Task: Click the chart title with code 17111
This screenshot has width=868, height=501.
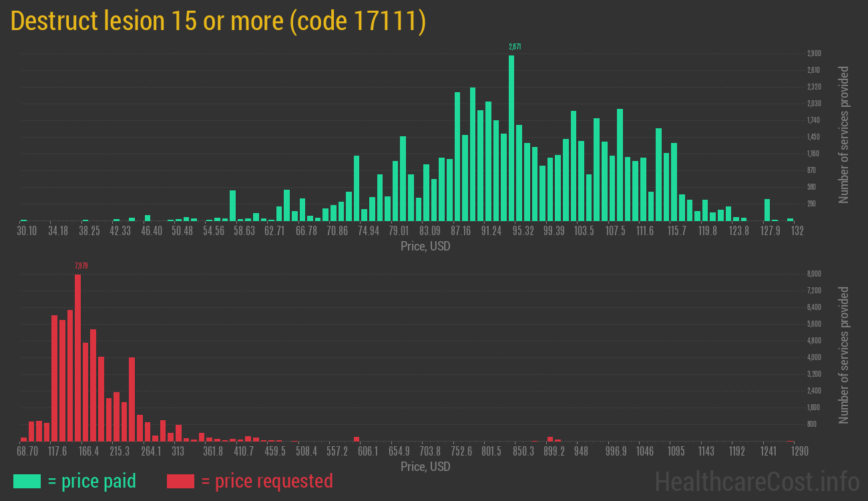Action: (218, 21)
